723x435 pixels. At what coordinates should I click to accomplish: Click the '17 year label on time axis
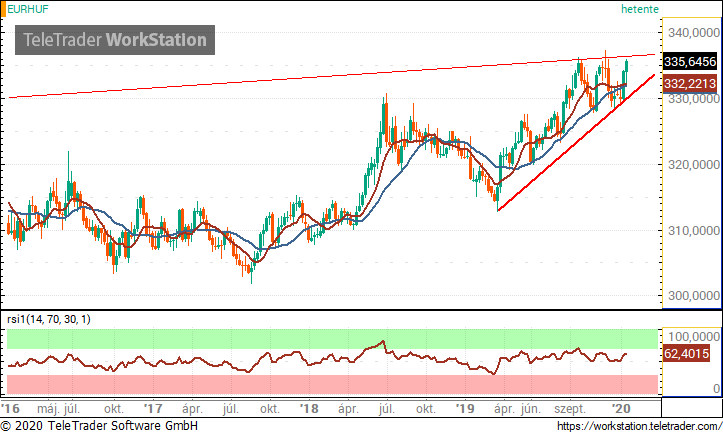[153, 409]
